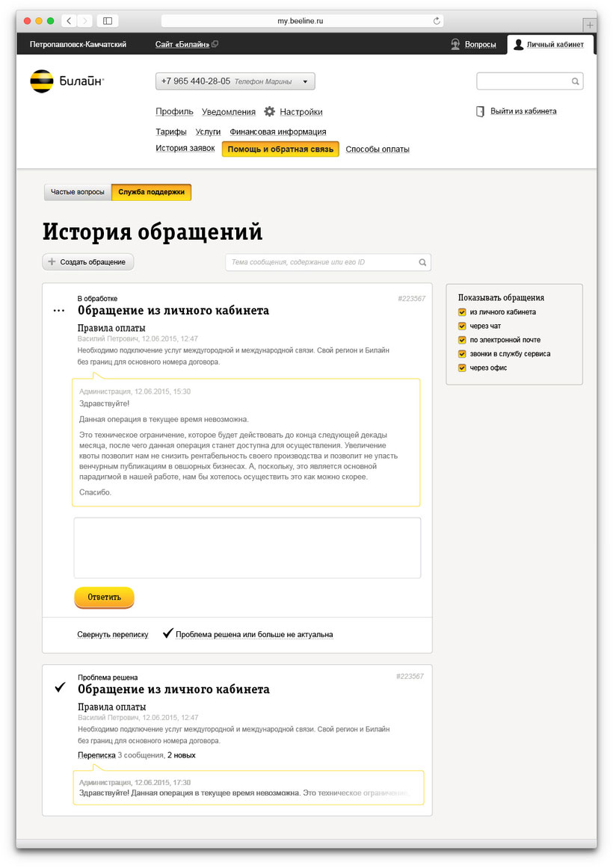The width and height of the screenshot is (613, 868).
Task: Click the Safari back arrow
Action: tap(69, 21)
